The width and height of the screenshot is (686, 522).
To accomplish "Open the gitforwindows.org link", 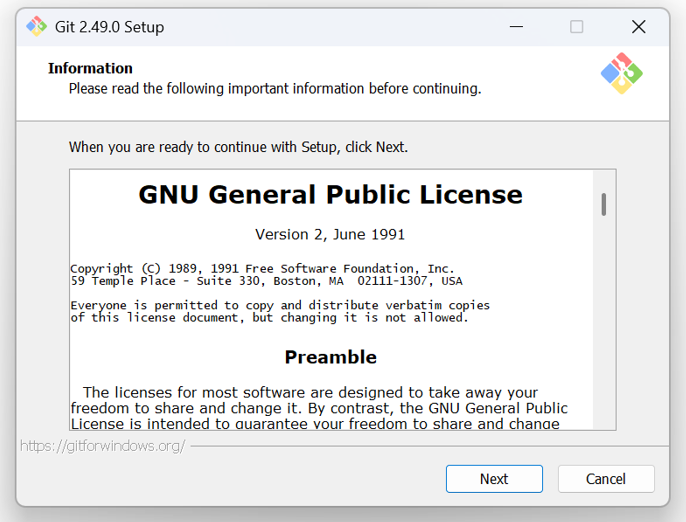I will point(103,446).
